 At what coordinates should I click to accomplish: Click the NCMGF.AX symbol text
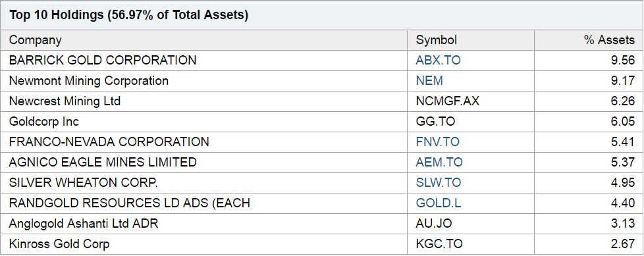click(447, 101)
